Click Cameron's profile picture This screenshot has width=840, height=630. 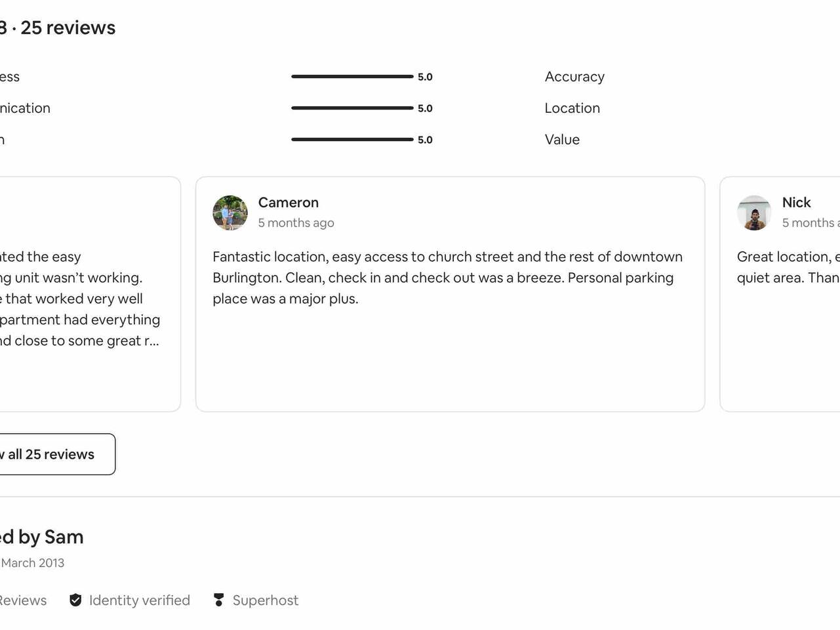pos(230,213)
